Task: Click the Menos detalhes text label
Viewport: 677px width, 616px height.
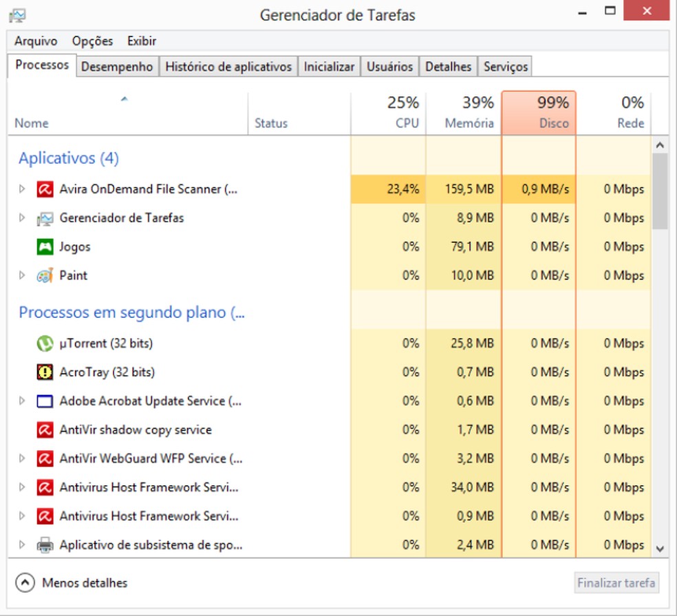Action: point(85,583)
